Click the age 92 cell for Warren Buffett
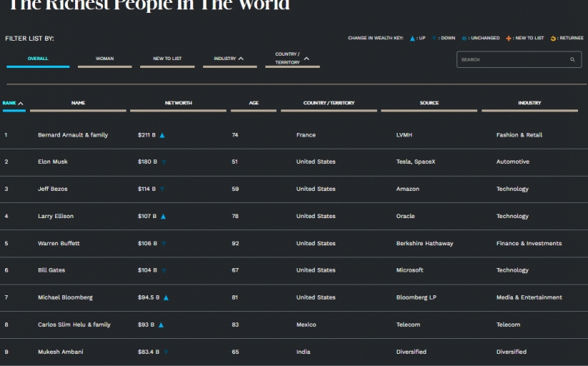588x366 pixels. (235, 244)
